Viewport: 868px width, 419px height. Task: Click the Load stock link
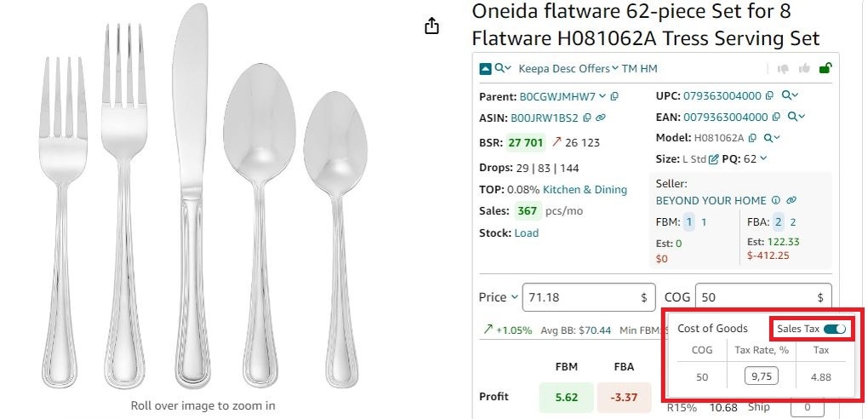527,232
